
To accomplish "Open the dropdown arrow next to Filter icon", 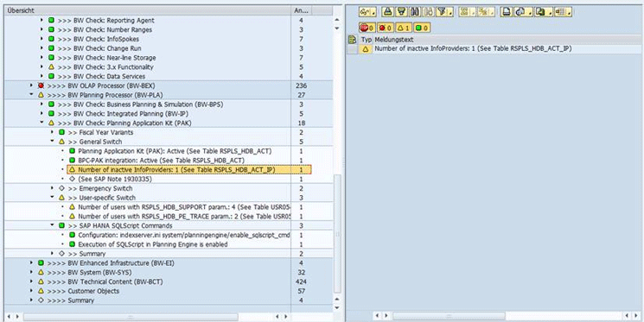I will 450,12.
